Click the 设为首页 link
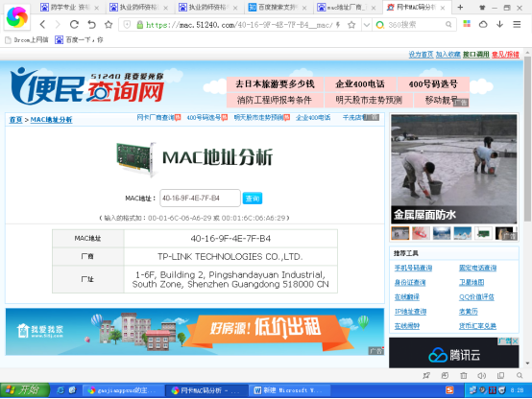 pyautogui.click(x=421, y=55)
